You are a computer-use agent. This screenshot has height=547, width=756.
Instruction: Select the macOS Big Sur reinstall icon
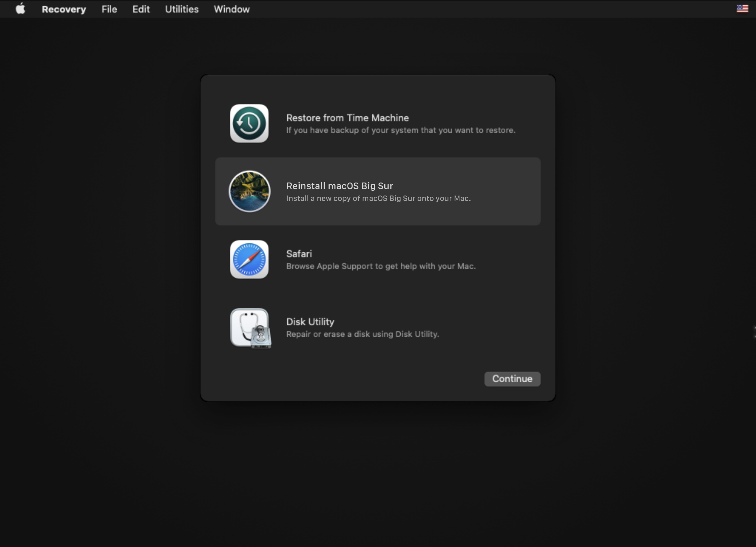(249, 190)
